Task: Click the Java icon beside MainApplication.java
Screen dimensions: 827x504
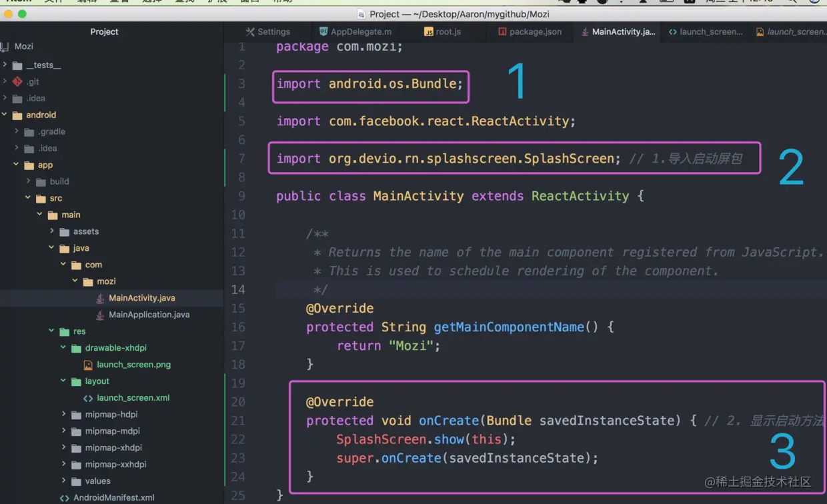Action: (x=100, y=315)
